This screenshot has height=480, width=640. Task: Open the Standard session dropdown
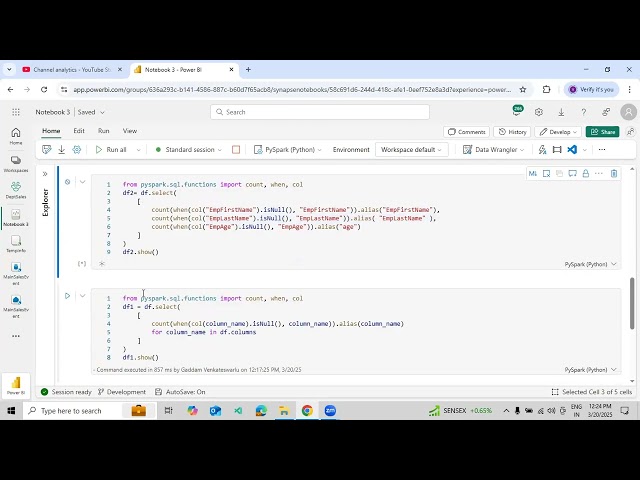[x=189, y=149]
